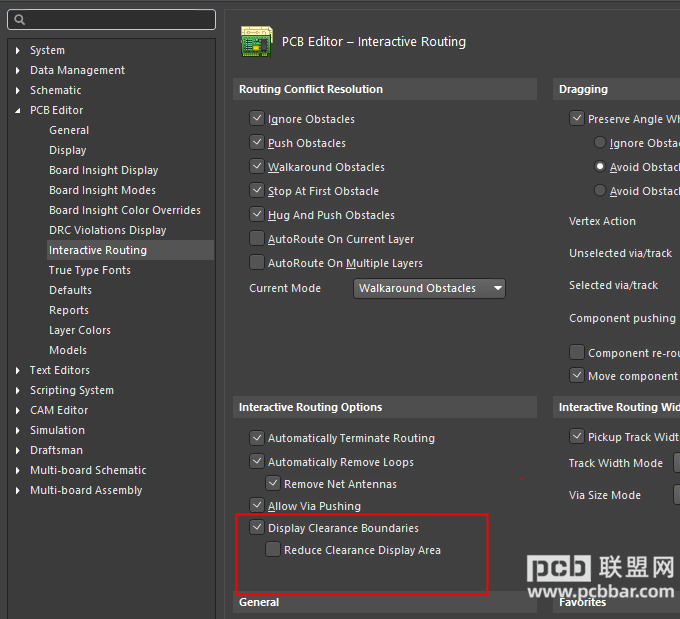The height and width of the screenshot is (619, 680).
Task: Focus the preferences search field
Action: (111, 20)
